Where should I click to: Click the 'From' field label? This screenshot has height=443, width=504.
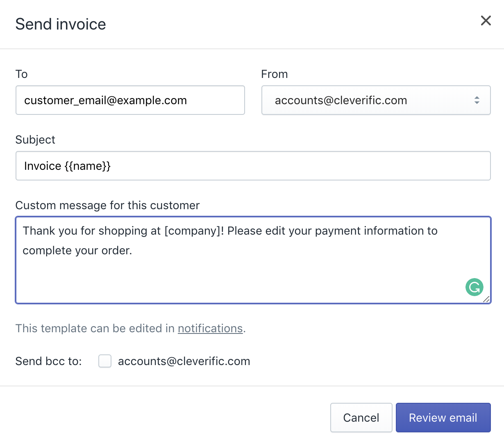[x=275, y=74]
